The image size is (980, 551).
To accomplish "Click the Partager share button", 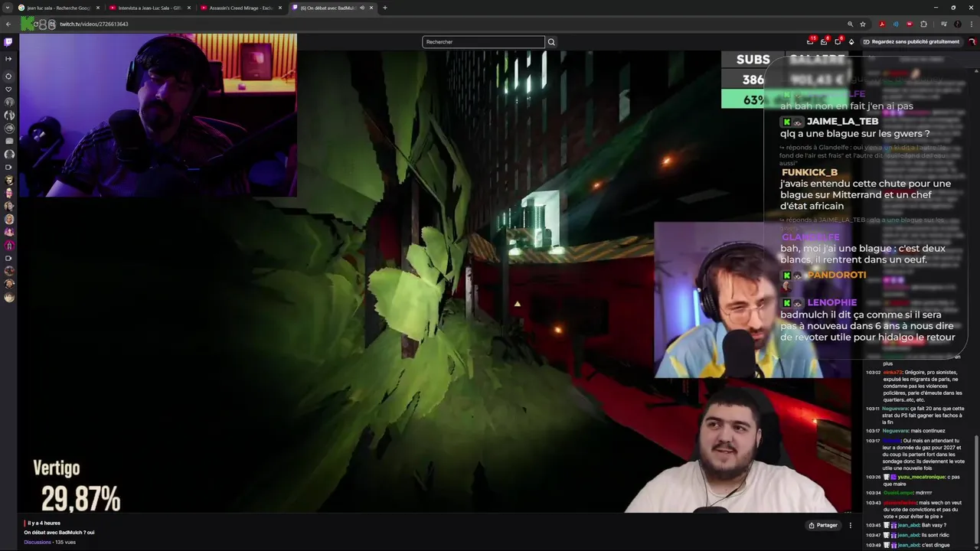I will (x=823, y=525).
